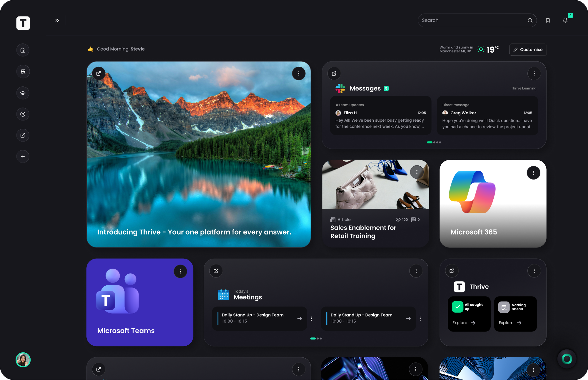Select the graduation cap learning icon in sidebar
The width and height of the screenshot is (588, 380).
click(23, 93)
